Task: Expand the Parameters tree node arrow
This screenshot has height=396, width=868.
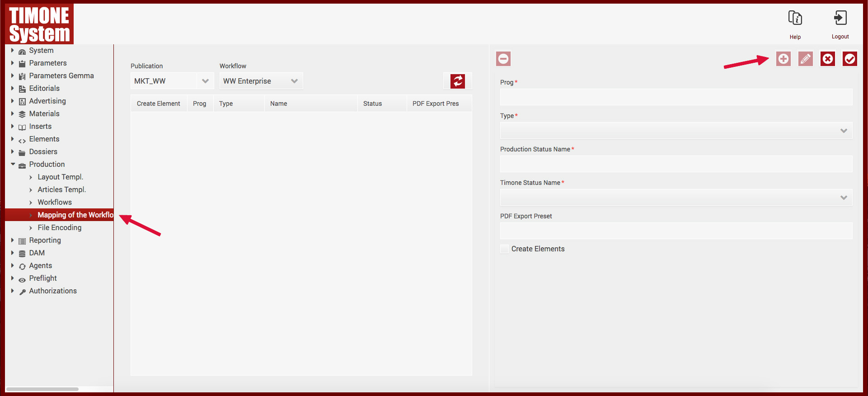Action: 13,63
